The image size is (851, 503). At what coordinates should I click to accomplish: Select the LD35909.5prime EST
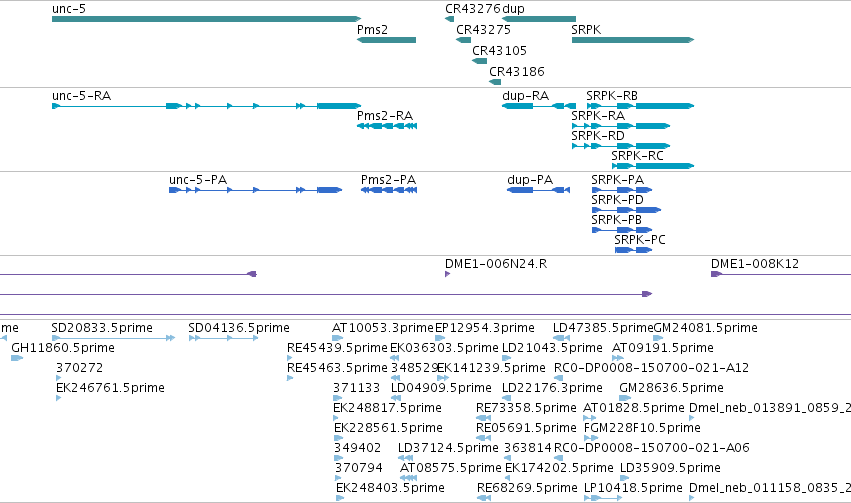[x=624, y=479]
